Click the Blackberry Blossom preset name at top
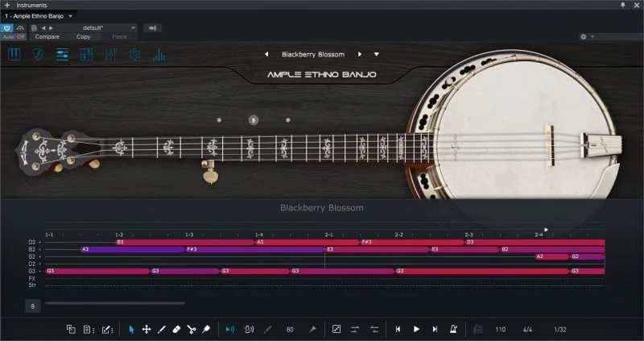Viewport: 644px width, 341px height. [x=313, y=54]
